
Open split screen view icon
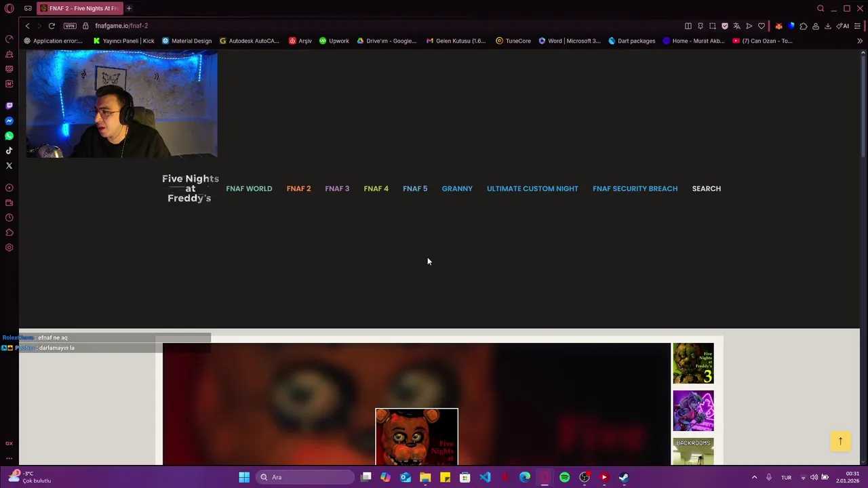tap(688, 26)
